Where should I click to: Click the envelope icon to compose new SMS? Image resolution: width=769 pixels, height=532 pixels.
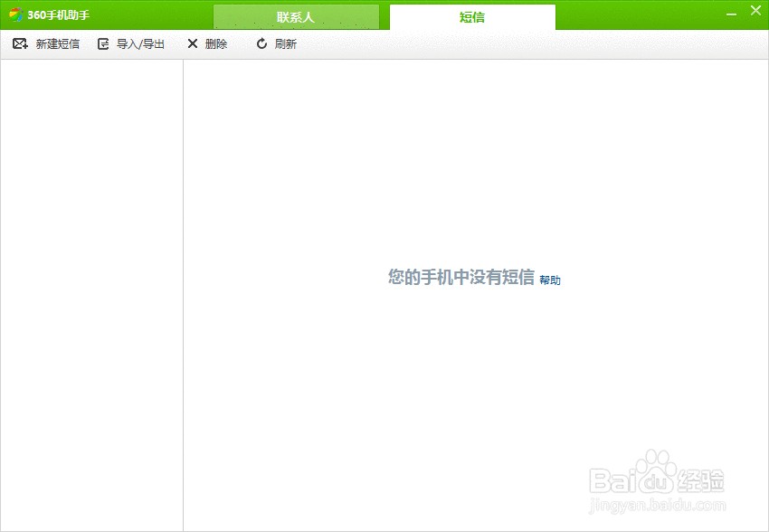click(19, 43)
